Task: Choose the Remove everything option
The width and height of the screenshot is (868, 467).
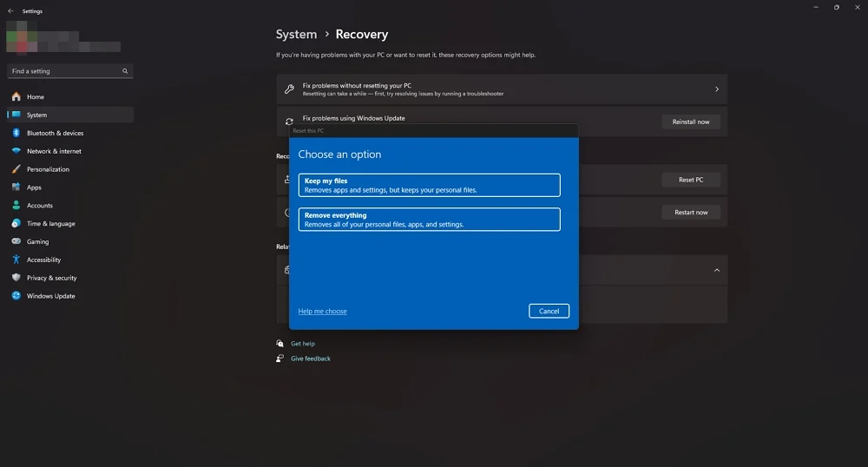Action: point(429,220)
